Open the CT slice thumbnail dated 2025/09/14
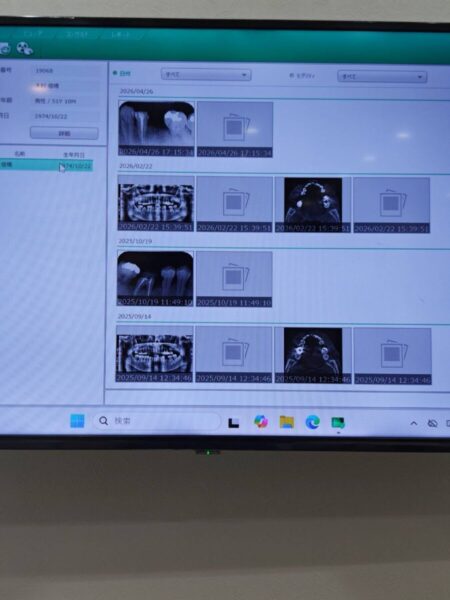Viewport: 450px width, 600px height. pos(313,355)
